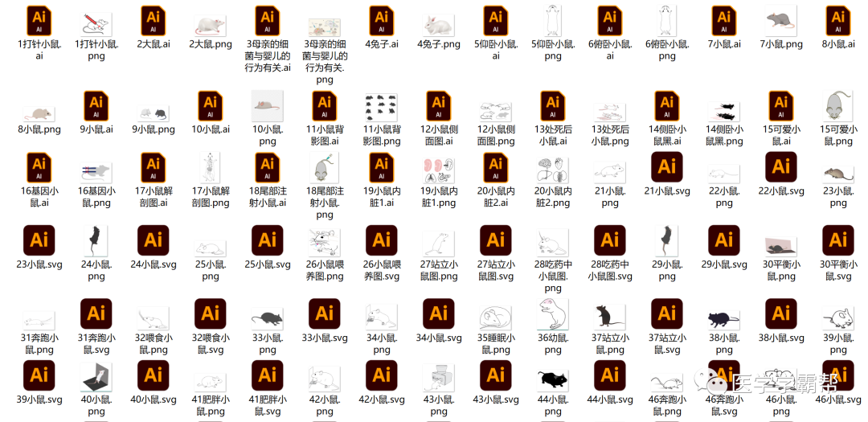Click the 22小鼠.svg file icon
Screen dimensions: 868x422
pos(780,166)
